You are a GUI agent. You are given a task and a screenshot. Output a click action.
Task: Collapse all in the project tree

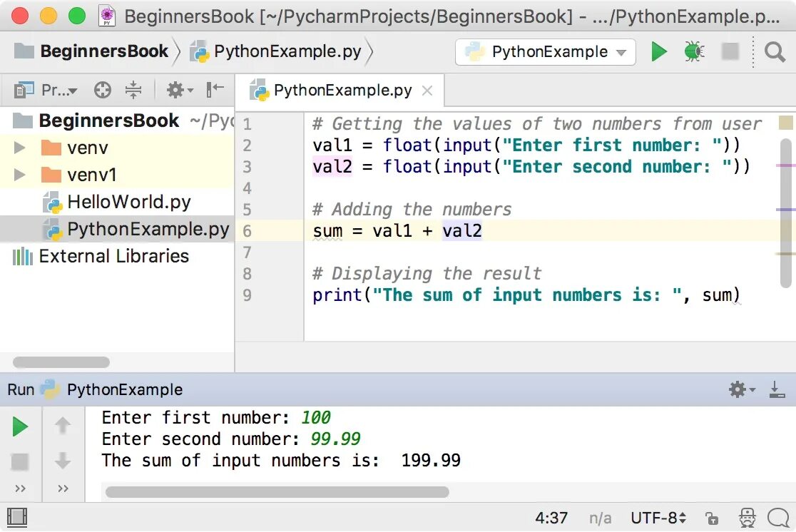pyautogui.click(x=133, y=90)
